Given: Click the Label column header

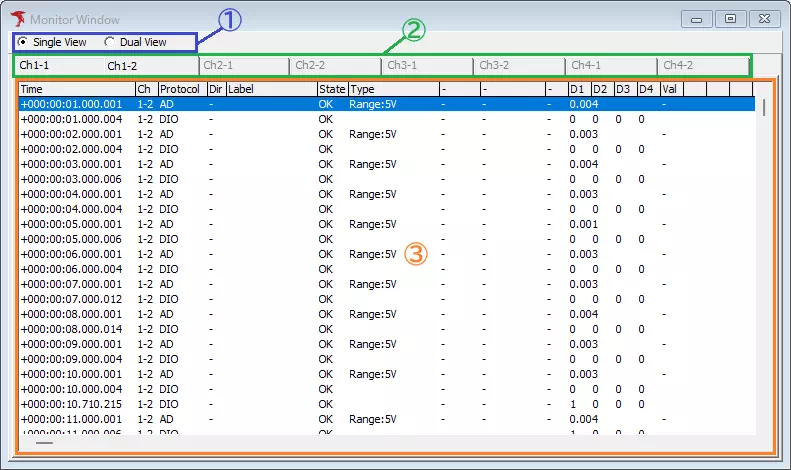Looking at the screenshot, I should point(270,89).
